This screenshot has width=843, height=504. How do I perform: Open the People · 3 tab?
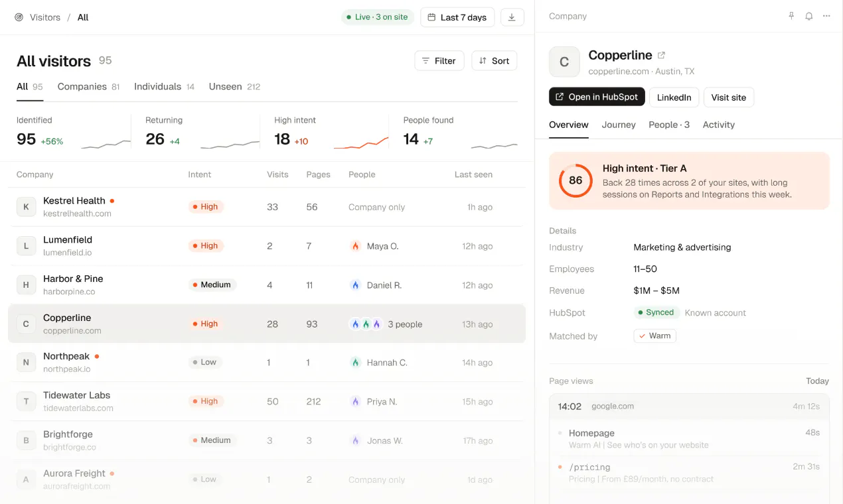[669, 125]
